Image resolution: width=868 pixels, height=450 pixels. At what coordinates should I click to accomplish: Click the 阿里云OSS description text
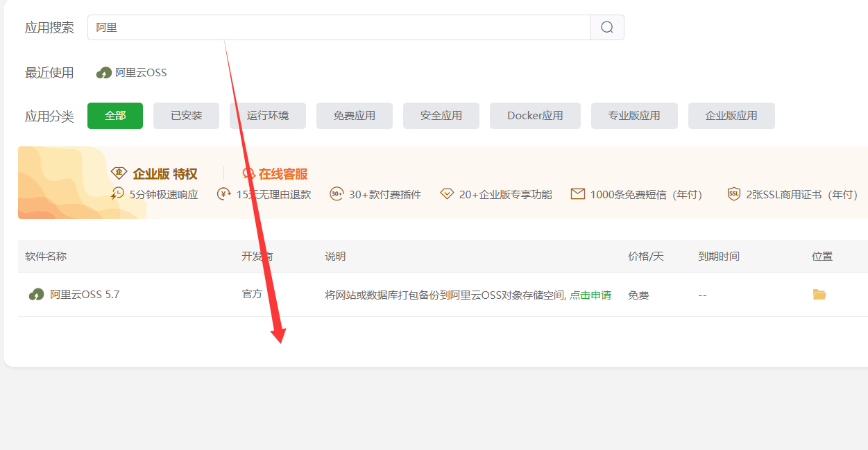coord(445,295)
